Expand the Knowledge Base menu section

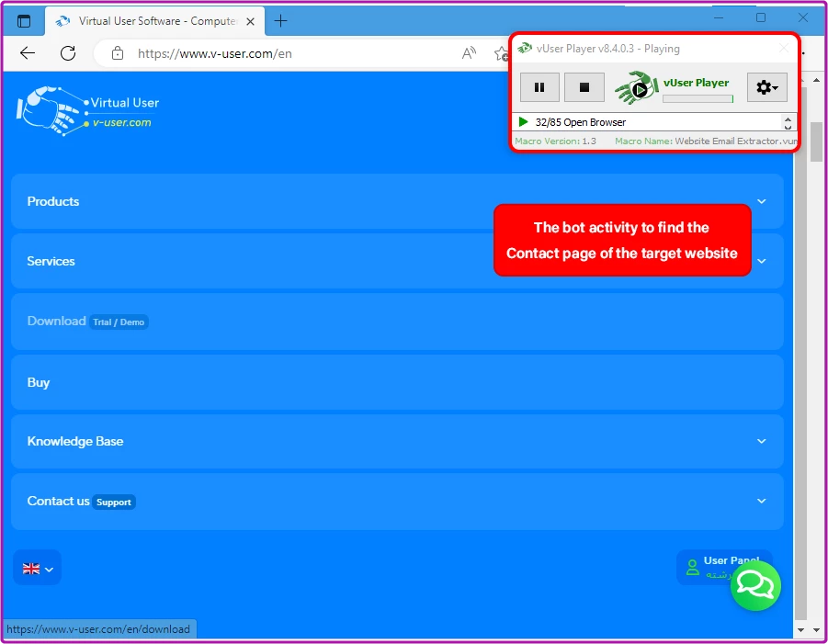click(397, 441)
